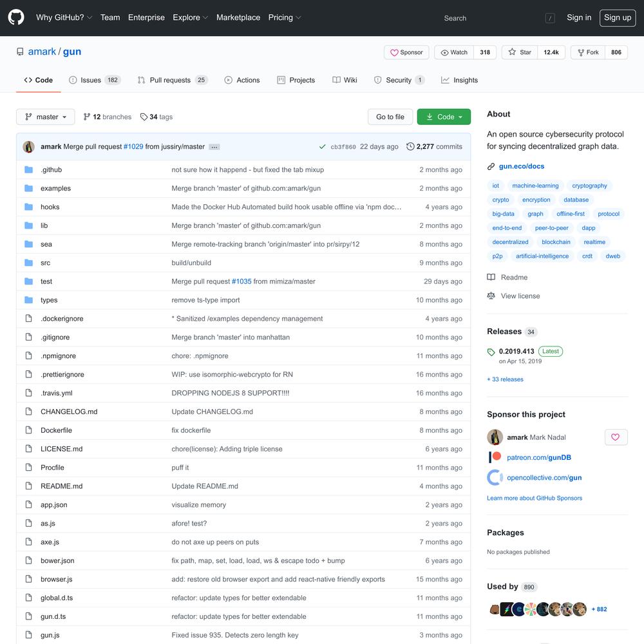Viewport: 644px width, 644px height.
Task: Expand the Explore menu
Action: (190, 17)
